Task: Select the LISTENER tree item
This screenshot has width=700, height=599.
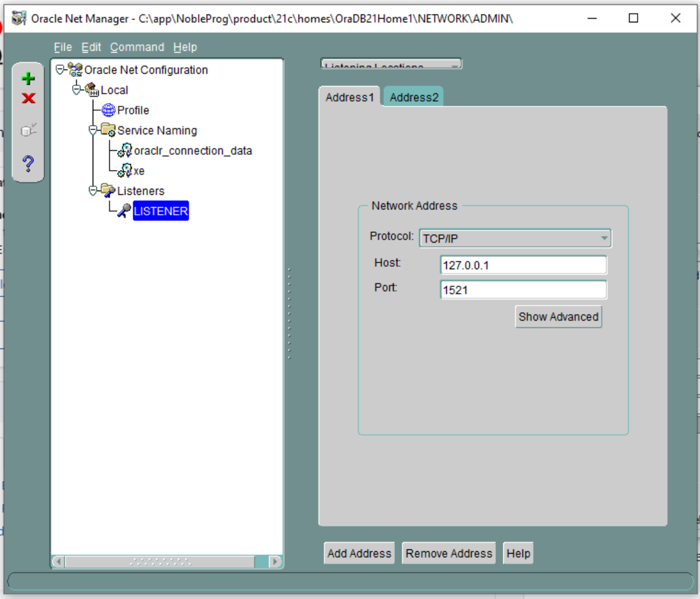Action: (160, 211)
